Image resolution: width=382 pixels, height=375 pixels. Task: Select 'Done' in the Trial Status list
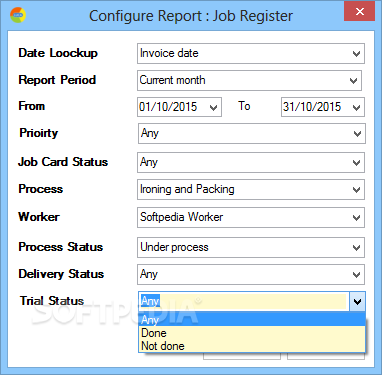(x=252, y=333)
